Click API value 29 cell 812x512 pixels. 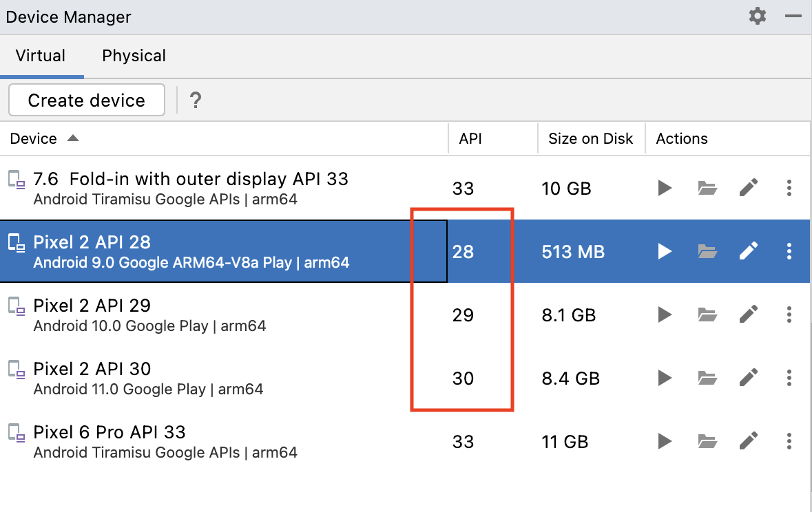(x=463, y=314)
